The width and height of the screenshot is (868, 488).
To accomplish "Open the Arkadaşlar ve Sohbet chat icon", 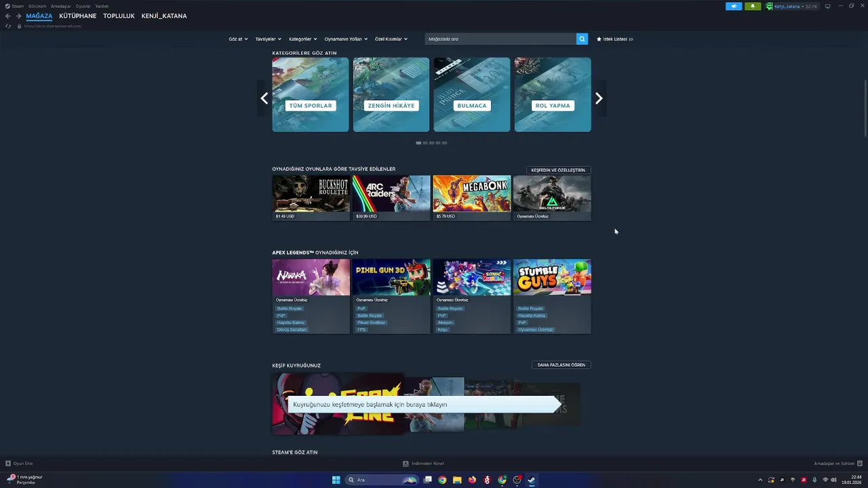I will click(x=859, y=464).
